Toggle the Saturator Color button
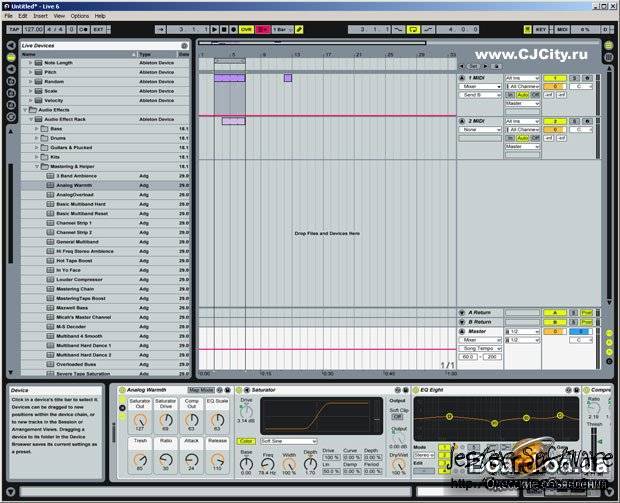 [246, 441]
